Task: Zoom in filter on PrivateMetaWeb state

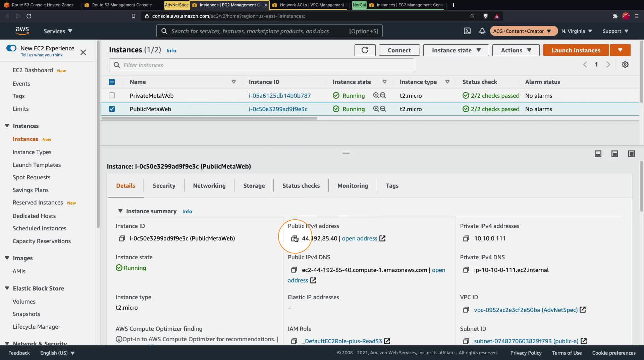Action: 376,95
